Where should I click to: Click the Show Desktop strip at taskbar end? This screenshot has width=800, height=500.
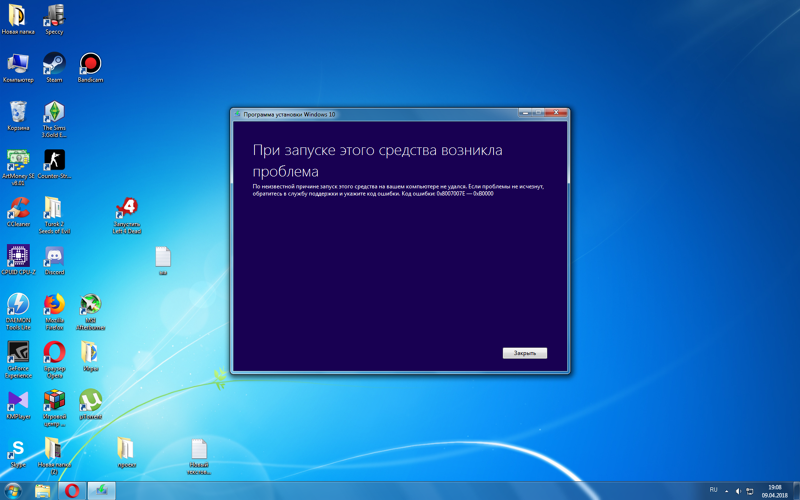(796, 491)
